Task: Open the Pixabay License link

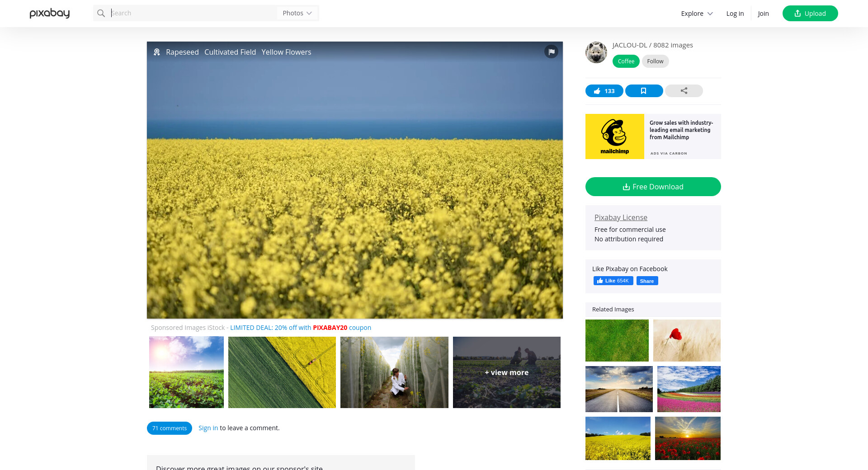Action: click(x=621, y=217)
